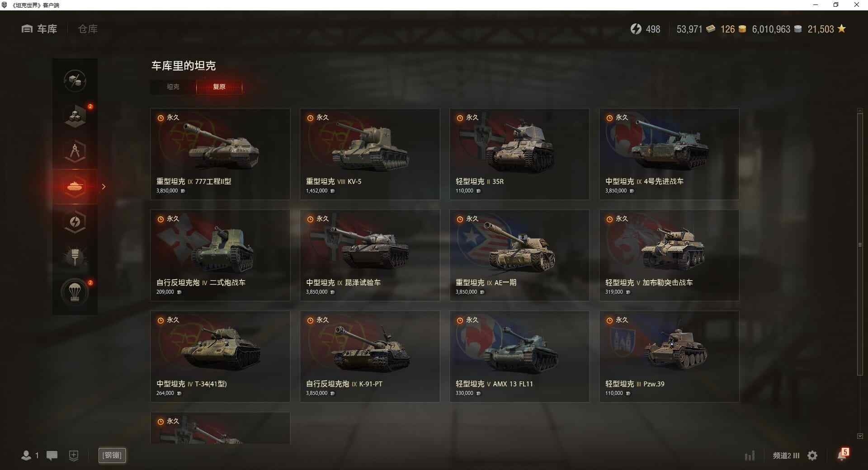Open the blueprint compass sidebar icon
The width and height of the screenshot is (868, 470).
(75, 151)
